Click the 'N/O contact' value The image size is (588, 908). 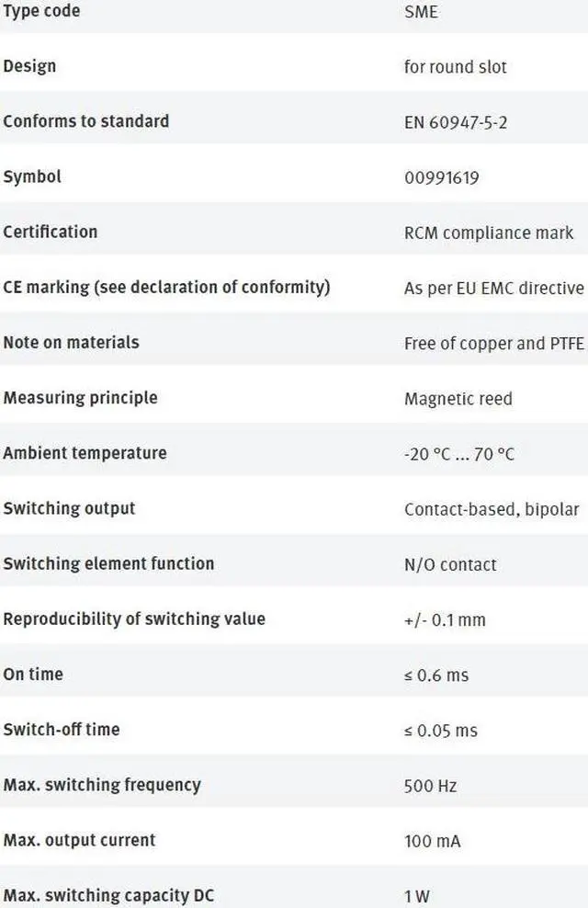450,564
